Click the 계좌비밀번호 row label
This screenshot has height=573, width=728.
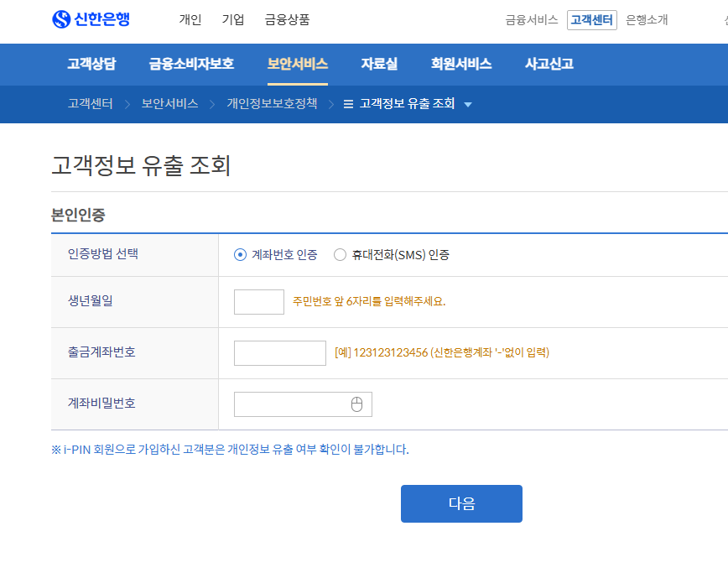point(101,403)
